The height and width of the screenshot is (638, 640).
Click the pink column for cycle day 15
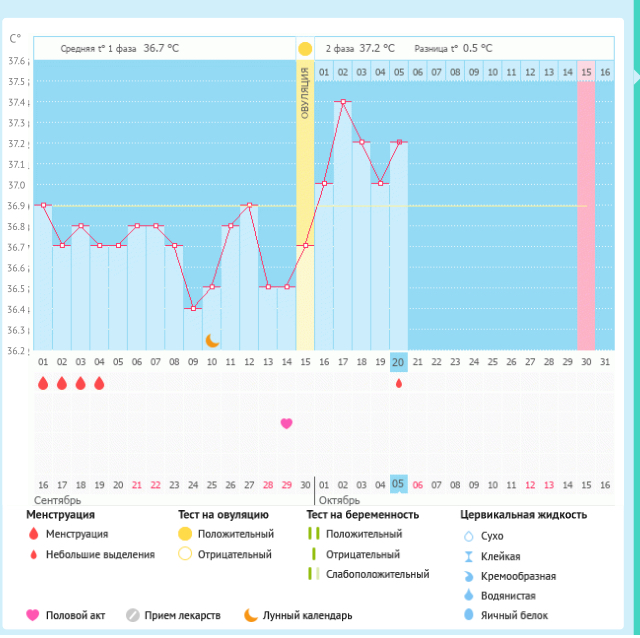coord(586,200)
